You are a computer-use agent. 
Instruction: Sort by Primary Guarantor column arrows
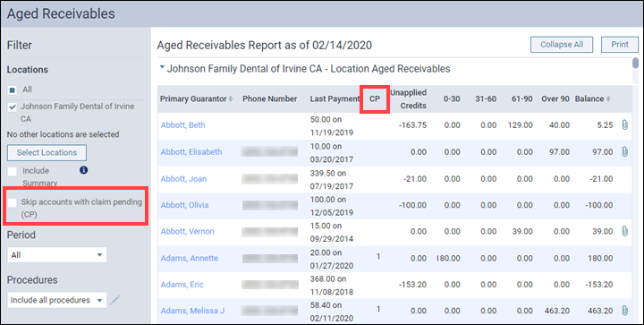[231, 99]
